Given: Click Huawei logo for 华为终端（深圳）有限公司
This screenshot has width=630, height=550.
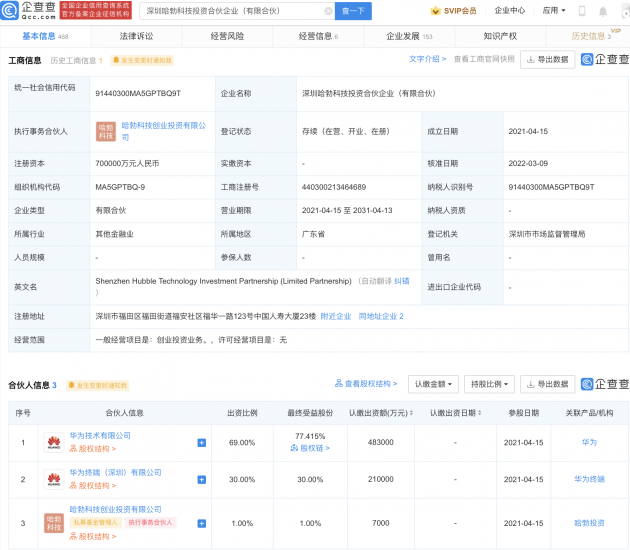Looking at the screenshot, I should tap(54, 479).
